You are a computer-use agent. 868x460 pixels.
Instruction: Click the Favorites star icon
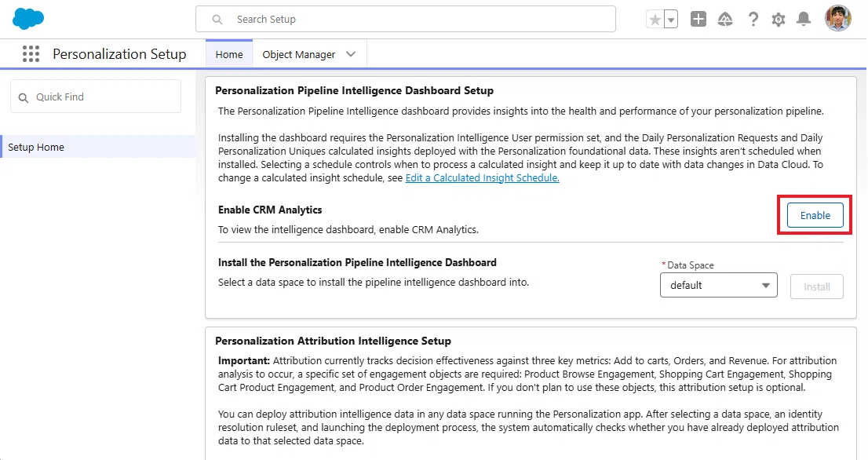coord(655,20)
